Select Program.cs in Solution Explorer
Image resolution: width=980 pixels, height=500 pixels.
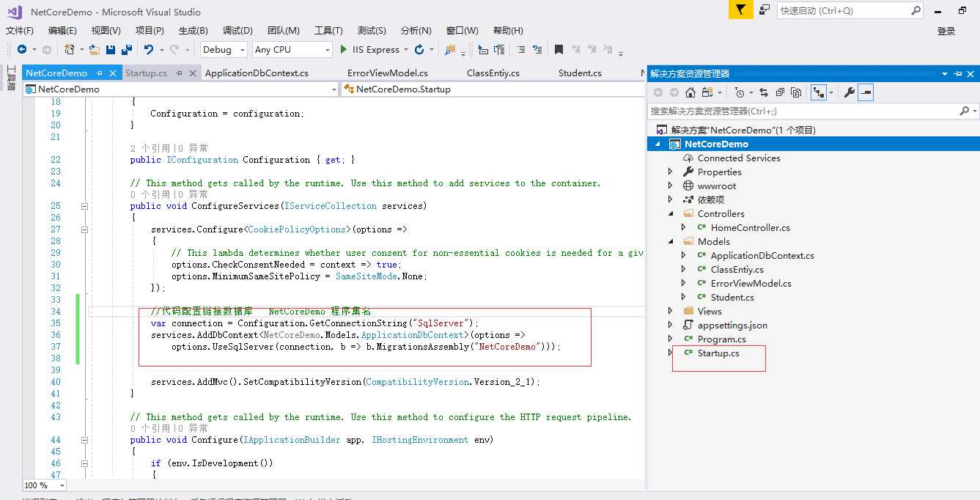coord(722,339)
